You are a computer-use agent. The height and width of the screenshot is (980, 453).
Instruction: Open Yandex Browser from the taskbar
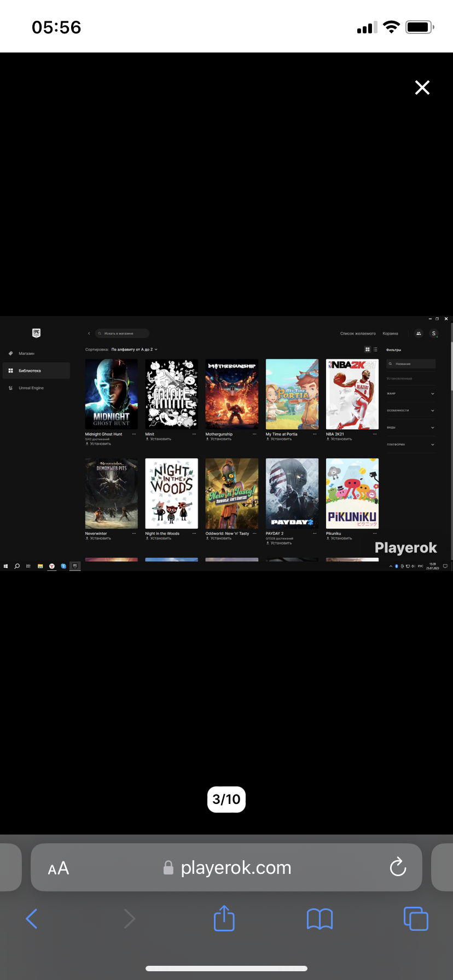(x=51, y=566)
